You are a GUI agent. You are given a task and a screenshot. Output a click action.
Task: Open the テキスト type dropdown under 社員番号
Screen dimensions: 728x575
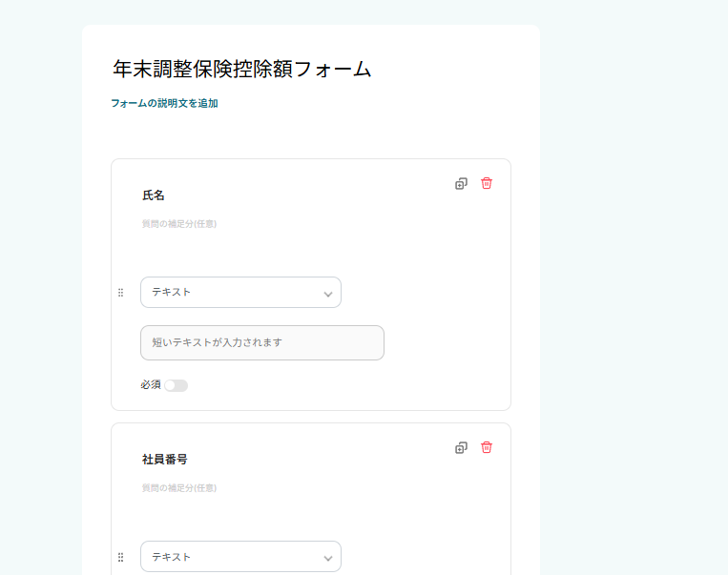click(x=240, y=557)
